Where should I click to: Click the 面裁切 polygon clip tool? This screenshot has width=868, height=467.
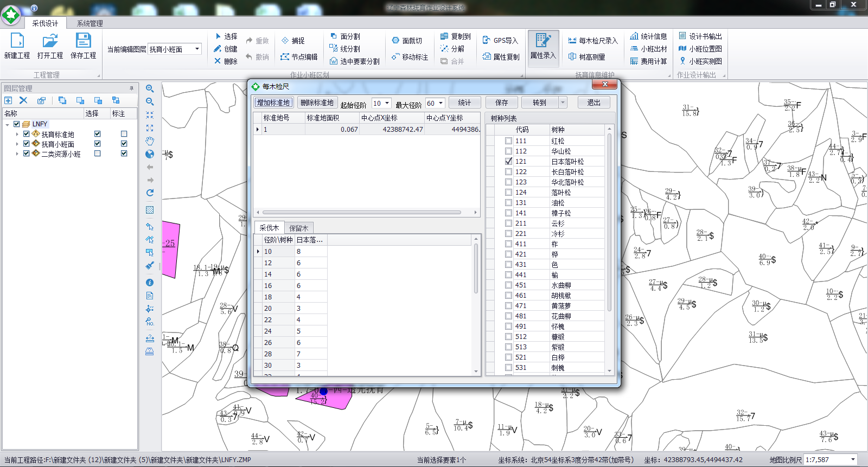click(407, 41)
